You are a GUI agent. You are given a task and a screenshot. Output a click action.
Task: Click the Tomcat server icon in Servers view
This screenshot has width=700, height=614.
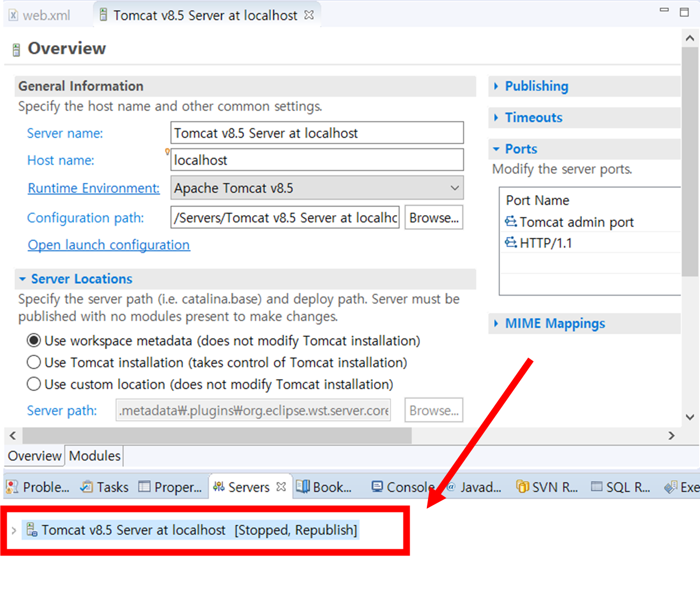(x=32, y=529)
